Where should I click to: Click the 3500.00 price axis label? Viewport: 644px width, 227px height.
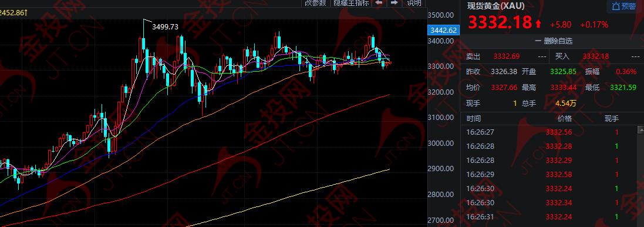[x=440, y=15]
